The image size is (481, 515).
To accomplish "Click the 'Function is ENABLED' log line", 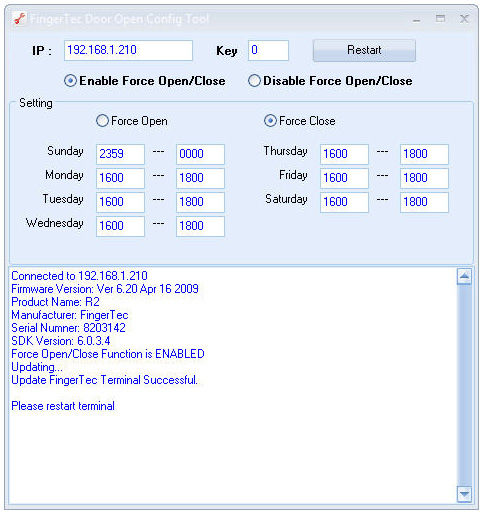I will click(x=108, y=354).
